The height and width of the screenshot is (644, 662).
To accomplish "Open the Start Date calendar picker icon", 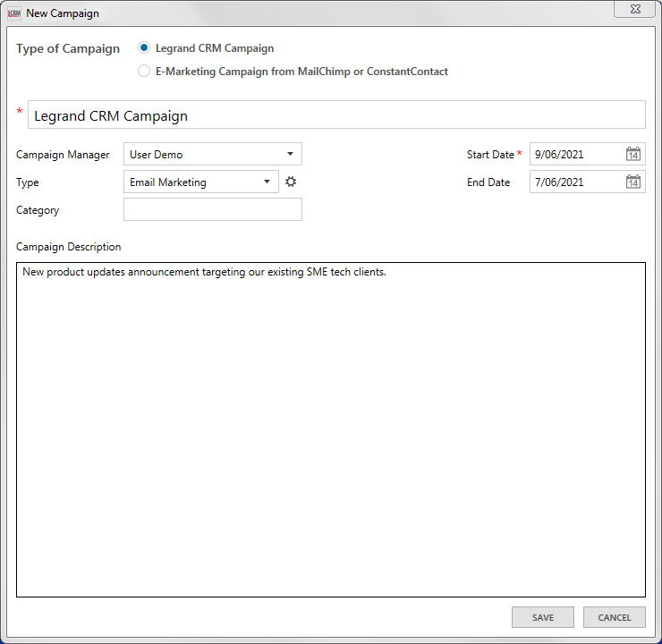I will (633, 155).
